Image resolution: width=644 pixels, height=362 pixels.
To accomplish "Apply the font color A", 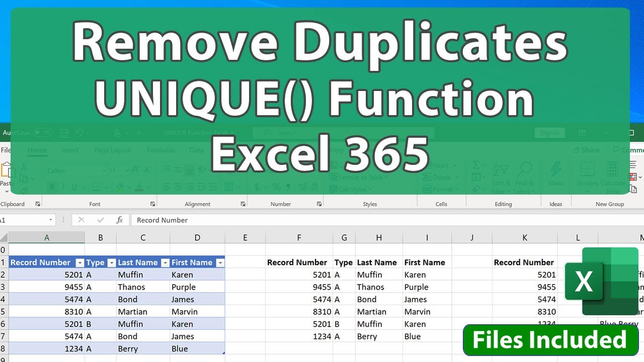I will click(138, 187).
